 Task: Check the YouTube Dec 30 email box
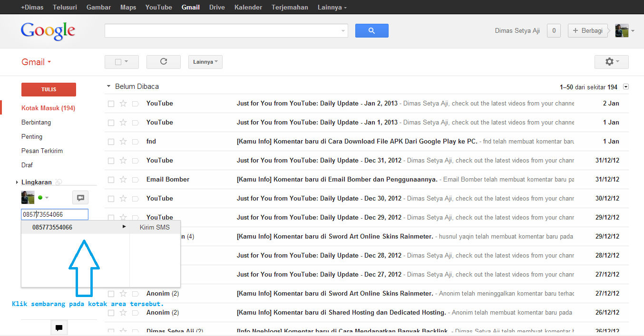click(111, 199)
